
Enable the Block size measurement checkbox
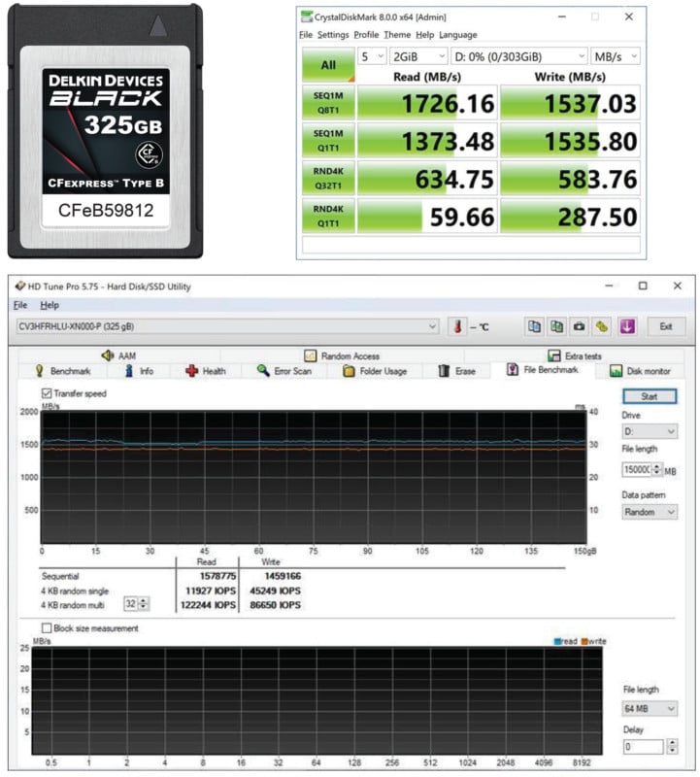pyautogui.click(x=47, y=628)
